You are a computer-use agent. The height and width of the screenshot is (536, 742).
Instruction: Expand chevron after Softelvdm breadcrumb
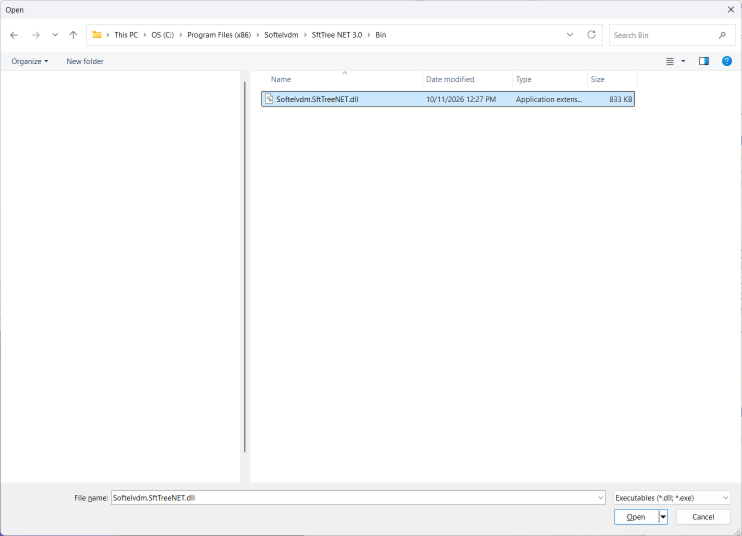305,35
